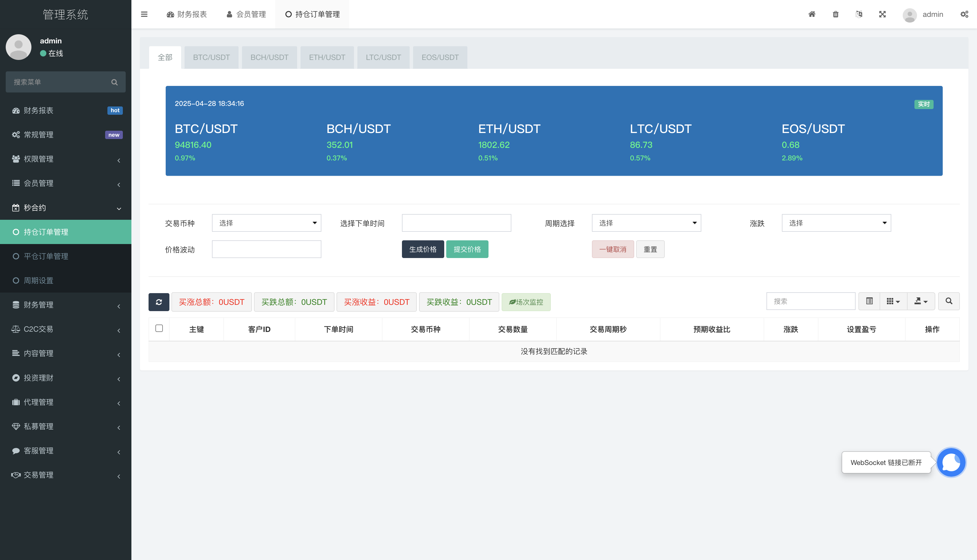Open the 涨跌 select dropdown

(x=836, y=223)
